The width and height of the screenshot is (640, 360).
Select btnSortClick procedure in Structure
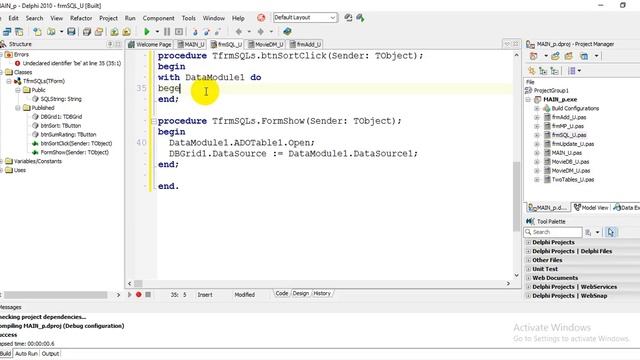coord(76,143)
